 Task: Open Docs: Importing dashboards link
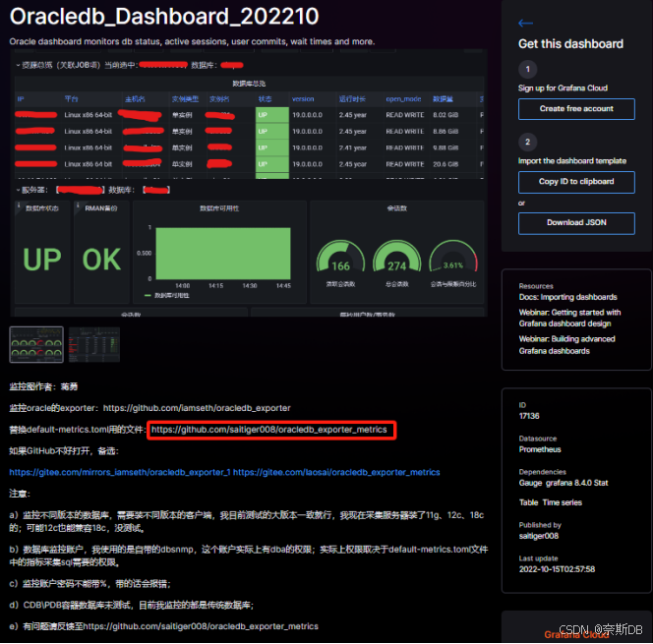[x=567, y=297]
